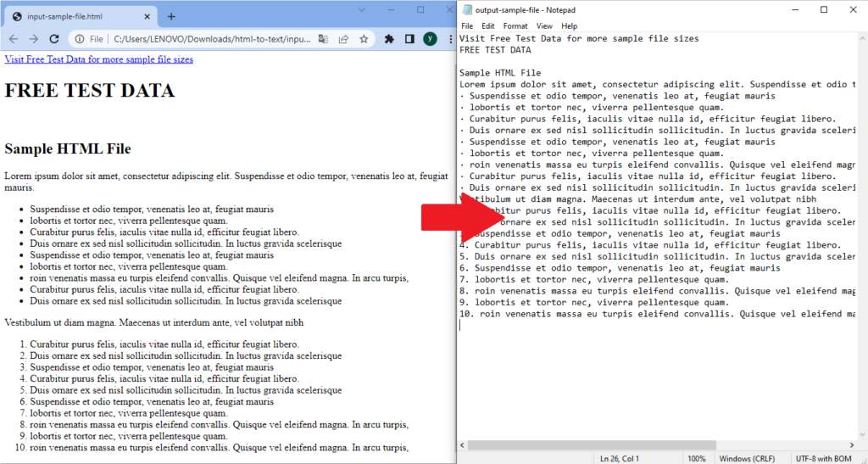Open the Extensions puzzle icon

389,39
